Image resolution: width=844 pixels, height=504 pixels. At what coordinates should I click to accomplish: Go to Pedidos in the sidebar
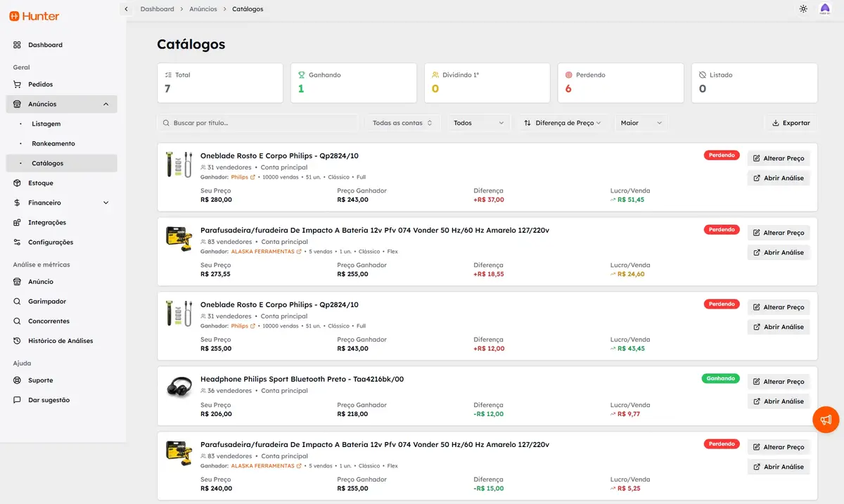click(x=61, y=84)
